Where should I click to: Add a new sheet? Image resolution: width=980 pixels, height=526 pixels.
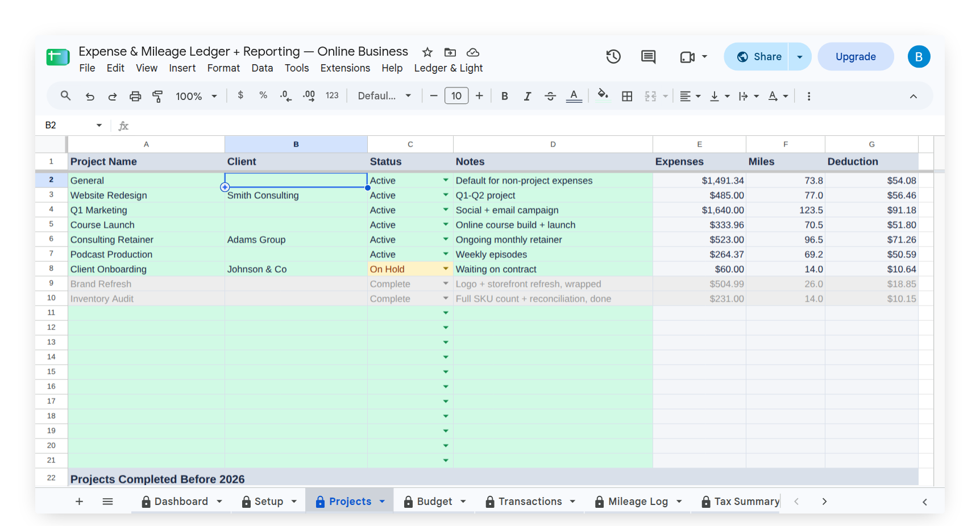click(79, 502)
